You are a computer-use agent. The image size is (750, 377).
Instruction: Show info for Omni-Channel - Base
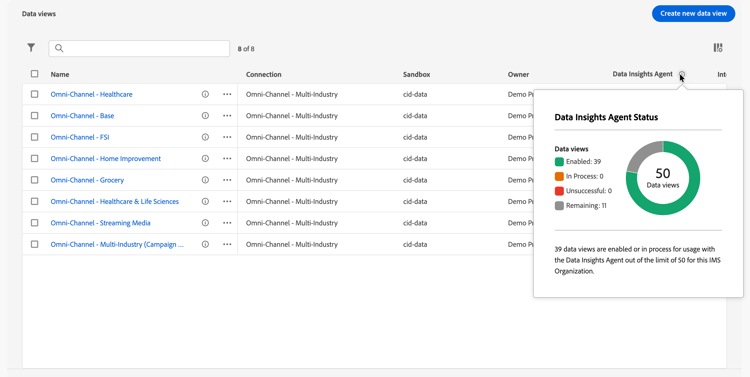205,115
